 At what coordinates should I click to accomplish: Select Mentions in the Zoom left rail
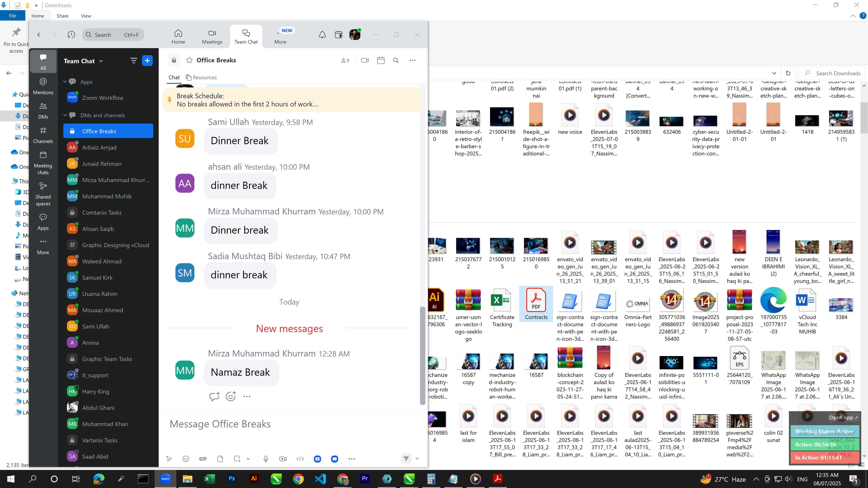pos(43,86)
